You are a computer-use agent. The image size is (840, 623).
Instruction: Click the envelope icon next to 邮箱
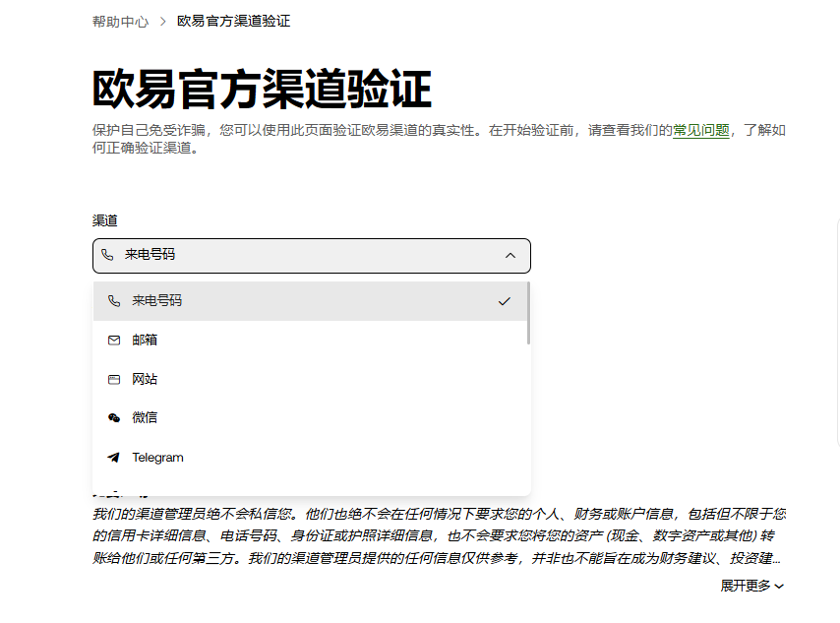[114, 341]
